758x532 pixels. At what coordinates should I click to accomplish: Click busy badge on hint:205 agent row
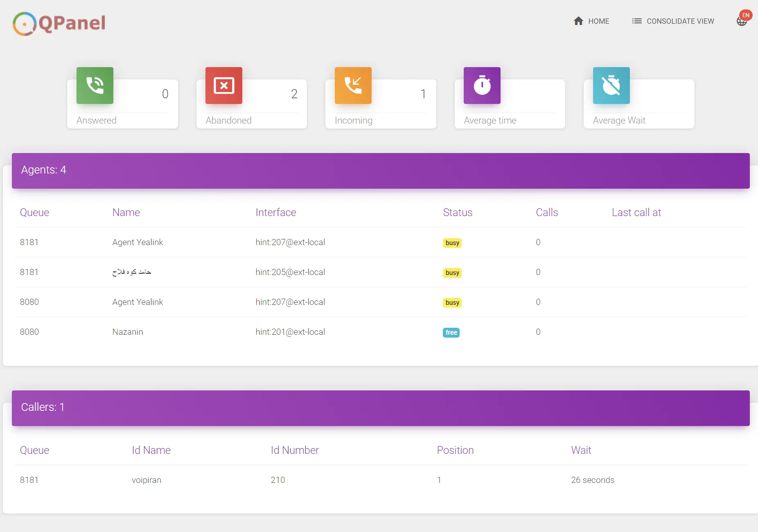point(452,273)
